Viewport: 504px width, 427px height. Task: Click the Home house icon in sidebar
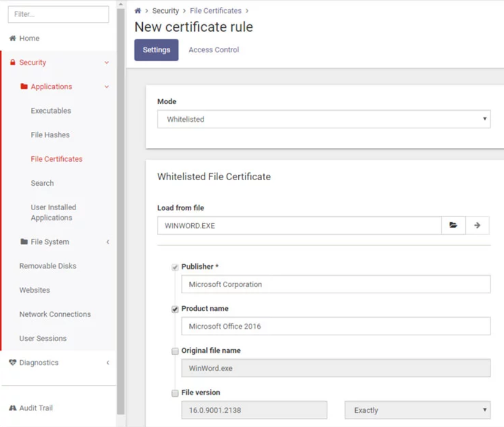click(13, 38)
